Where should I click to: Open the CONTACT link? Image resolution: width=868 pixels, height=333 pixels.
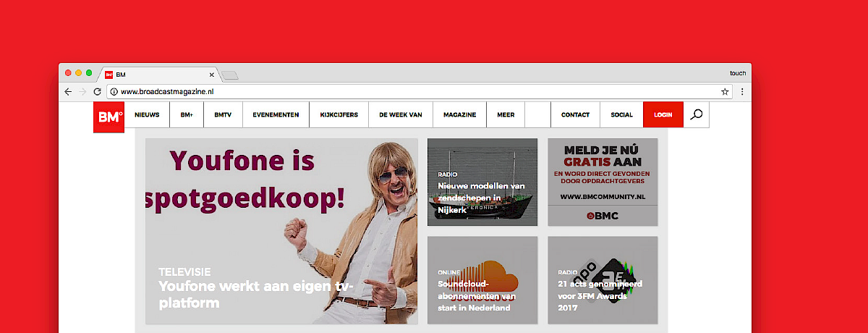575,114
